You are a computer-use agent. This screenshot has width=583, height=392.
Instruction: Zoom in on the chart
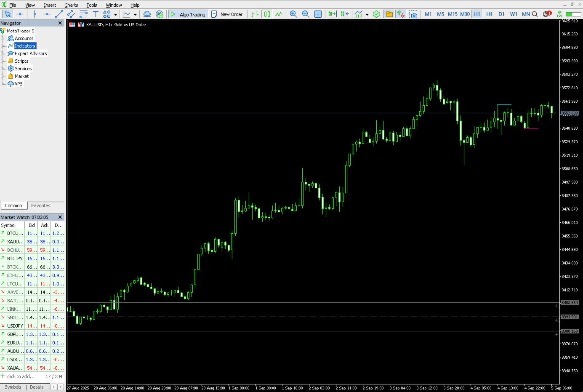coord(293,14)
